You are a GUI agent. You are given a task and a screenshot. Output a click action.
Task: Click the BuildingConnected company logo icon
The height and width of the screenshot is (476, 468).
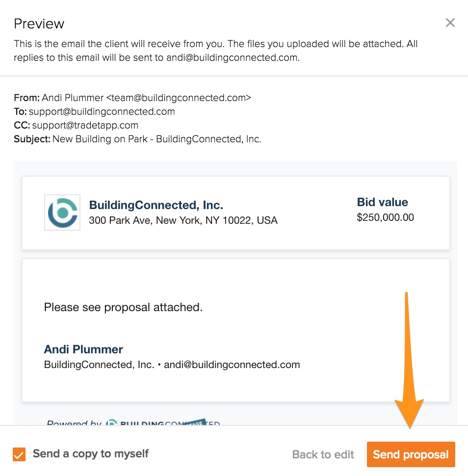[x=62, y=212]
